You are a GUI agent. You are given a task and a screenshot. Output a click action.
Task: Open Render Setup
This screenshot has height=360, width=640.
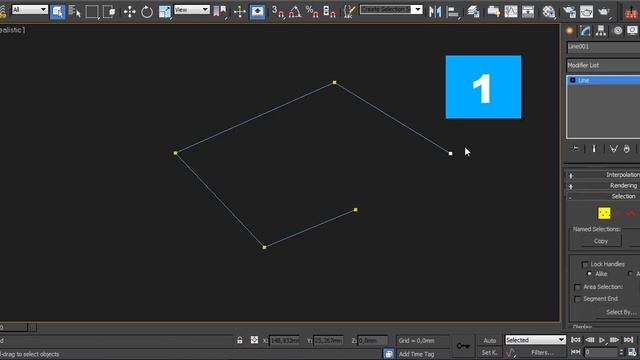click(569, 11)
